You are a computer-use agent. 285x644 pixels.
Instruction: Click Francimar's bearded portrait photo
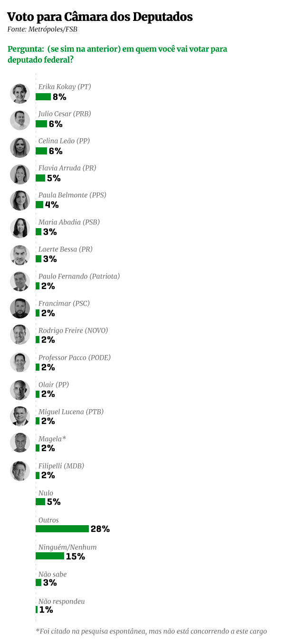click(20, 308)
